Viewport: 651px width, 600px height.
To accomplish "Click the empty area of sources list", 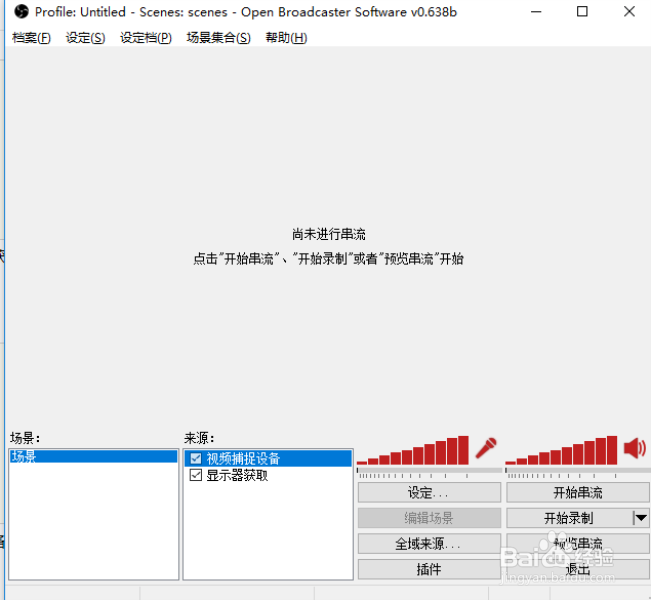I will 268,531.
